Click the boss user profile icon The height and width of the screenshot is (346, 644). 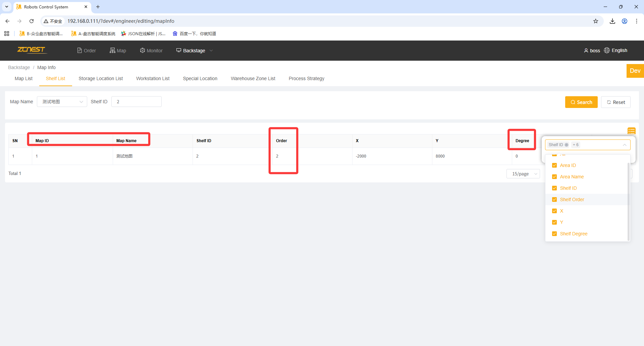coord(586,51)
